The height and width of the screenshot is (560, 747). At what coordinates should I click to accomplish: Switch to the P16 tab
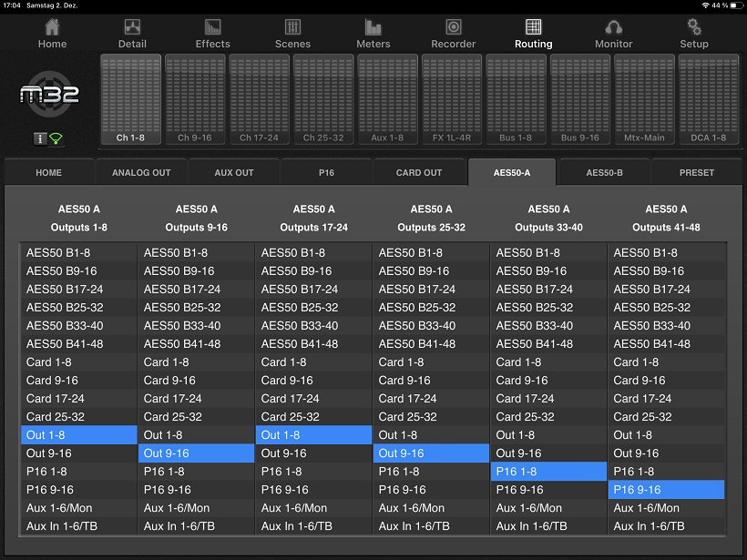click(326, 172)
